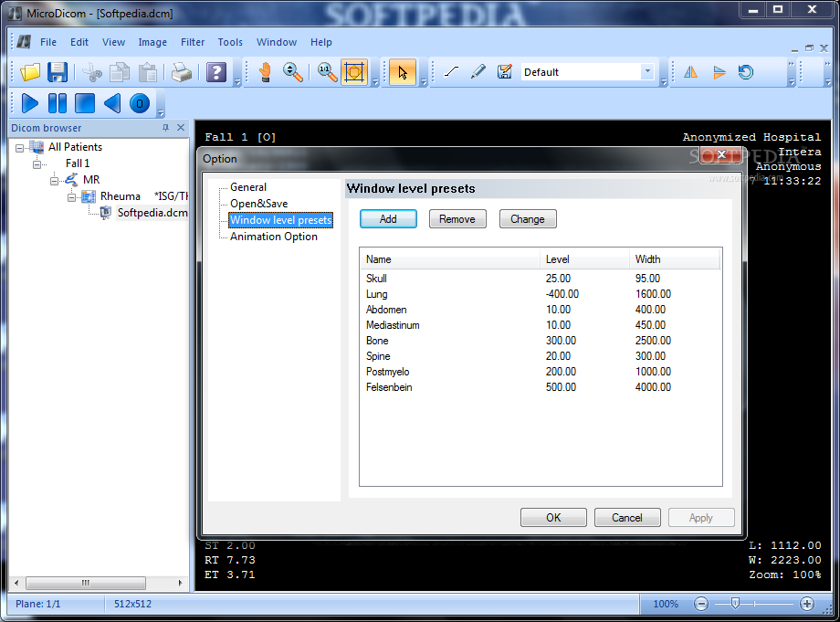
Task: Open the View menu
Action: coord(113,42)
